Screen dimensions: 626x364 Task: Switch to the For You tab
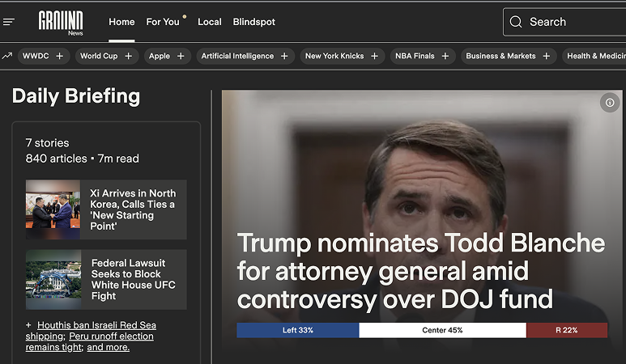coord(163,22)
